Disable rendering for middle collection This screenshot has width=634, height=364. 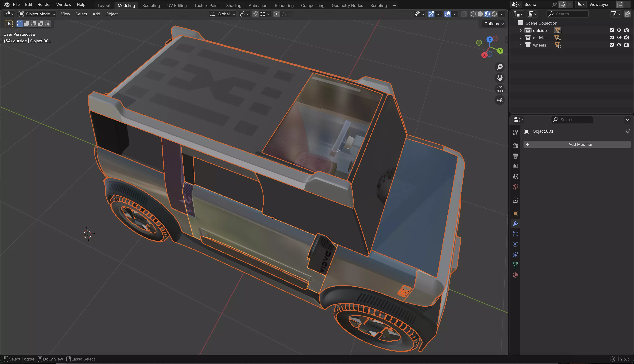coord(626,37)
